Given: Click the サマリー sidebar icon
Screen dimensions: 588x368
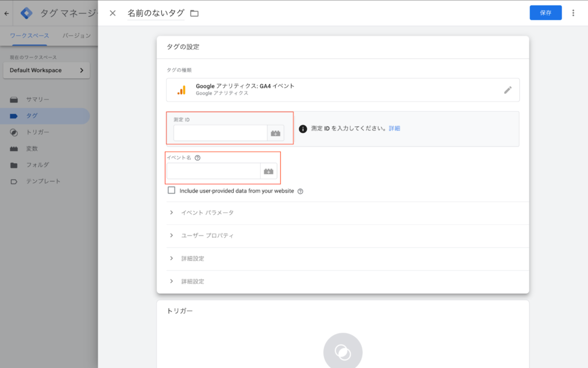Looking at the screenshot, I should pyautogui.click(x=14, y=99).
